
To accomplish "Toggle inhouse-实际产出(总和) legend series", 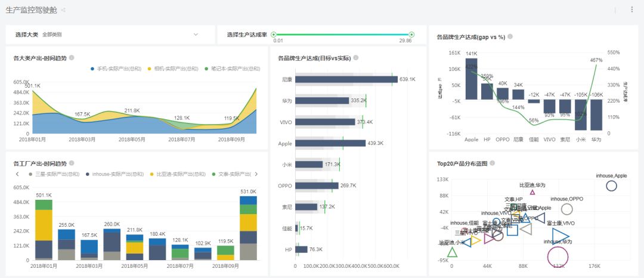I will (114, 174).
